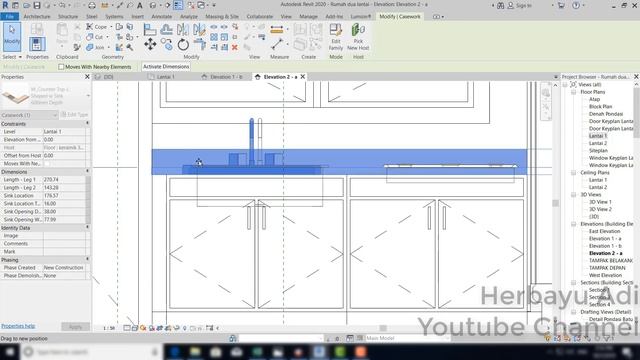Edit the Sink Location value field
This screenshot has height=360, width=640.
pyautogui.click(x=64, y=196)
